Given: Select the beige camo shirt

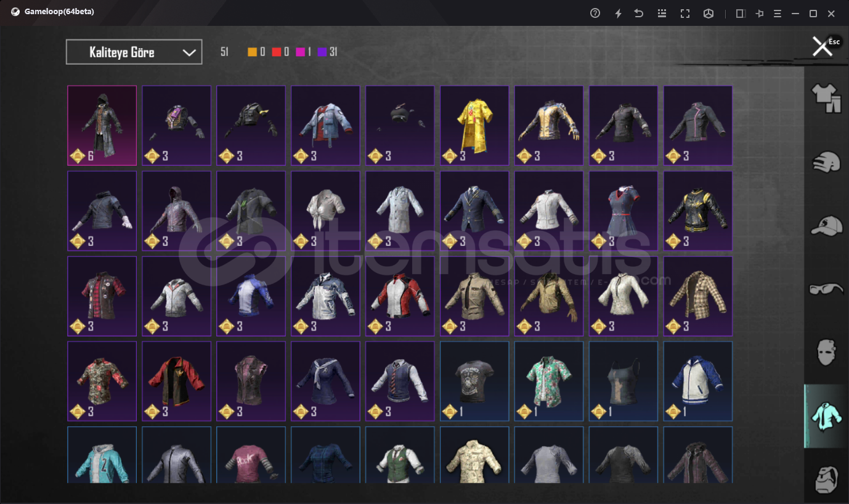Looking at the screenshot, I should (x=474, y=455).
